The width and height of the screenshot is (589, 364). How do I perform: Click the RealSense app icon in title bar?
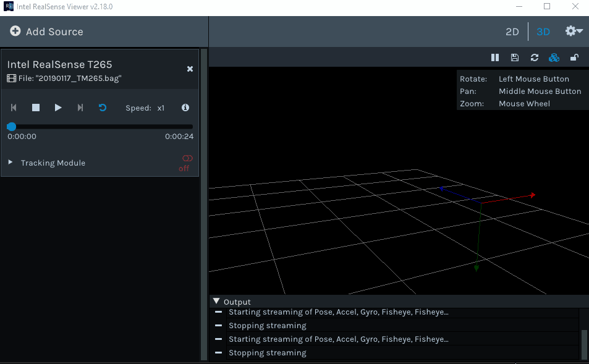tap(8, 6)
